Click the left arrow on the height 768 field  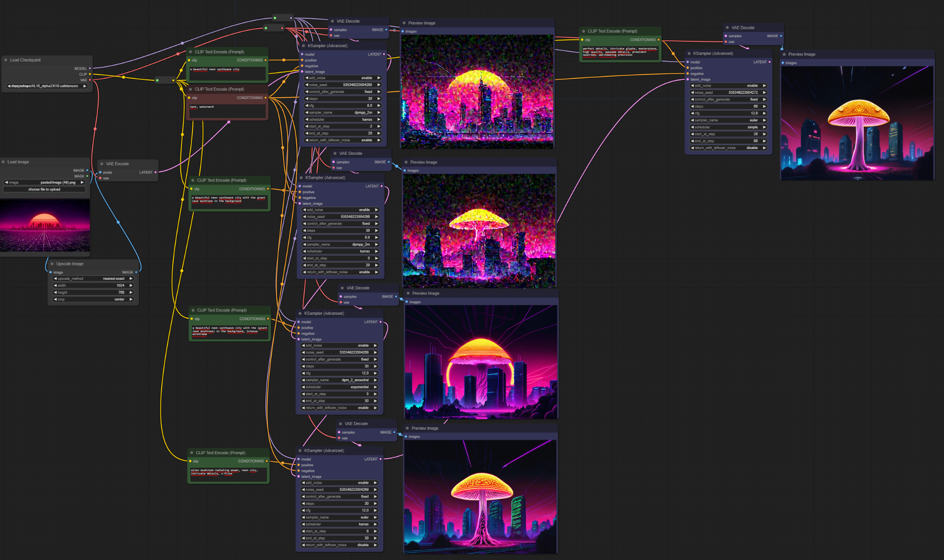[x=55, y=292]
